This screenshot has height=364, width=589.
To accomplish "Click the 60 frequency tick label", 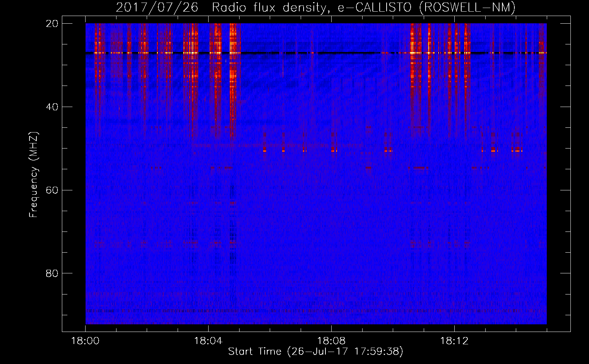I will click(x=52, y=190).
